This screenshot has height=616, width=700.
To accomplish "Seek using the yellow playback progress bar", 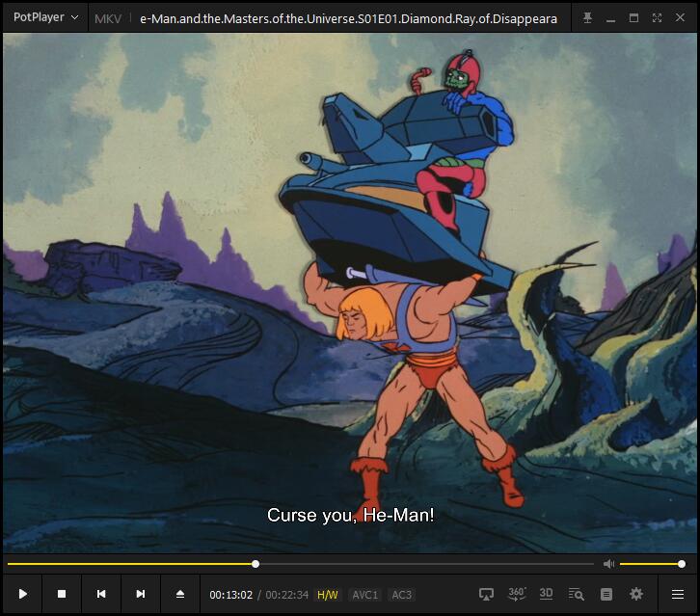I will (x=301, y=564).
